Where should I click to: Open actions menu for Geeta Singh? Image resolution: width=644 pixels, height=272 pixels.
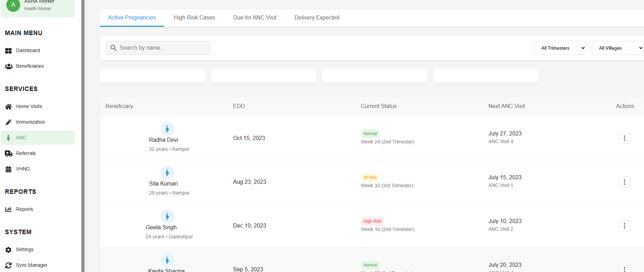point(624,226)
